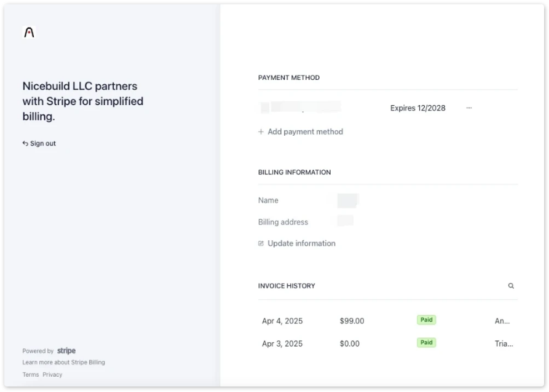Open the Terms link
This screenshot has height=392, width=549.
[x=31, y=375]
